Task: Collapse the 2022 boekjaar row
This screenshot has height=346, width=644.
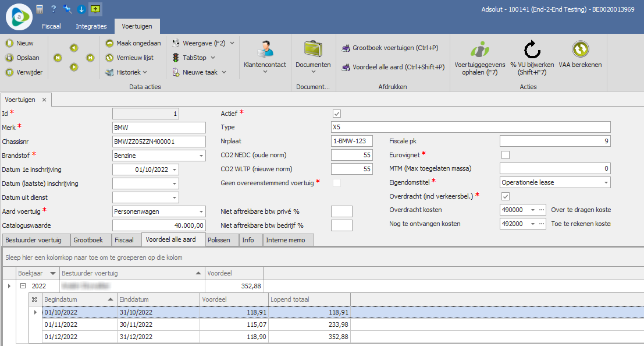Action: pyautogui.click(x=23, y=286)
